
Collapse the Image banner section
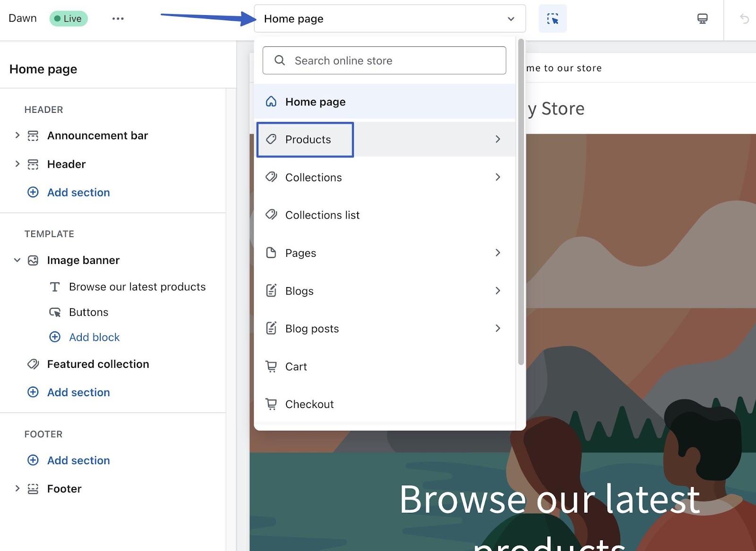(17, 260)
